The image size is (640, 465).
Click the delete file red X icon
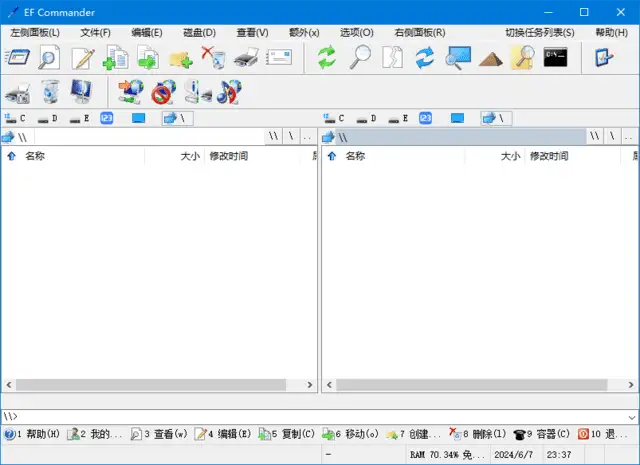(x=213, y=58)
